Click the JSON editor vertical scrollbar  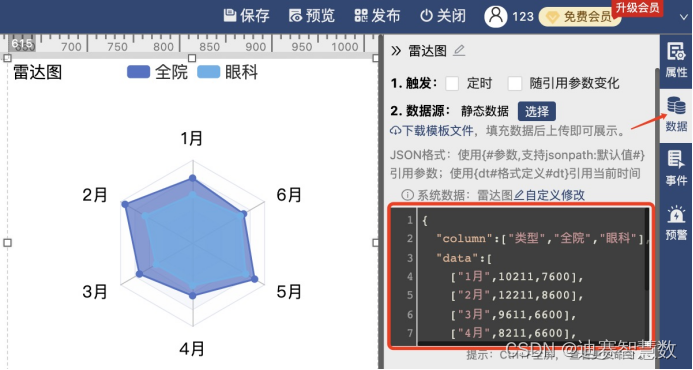(x=647, y=250)
